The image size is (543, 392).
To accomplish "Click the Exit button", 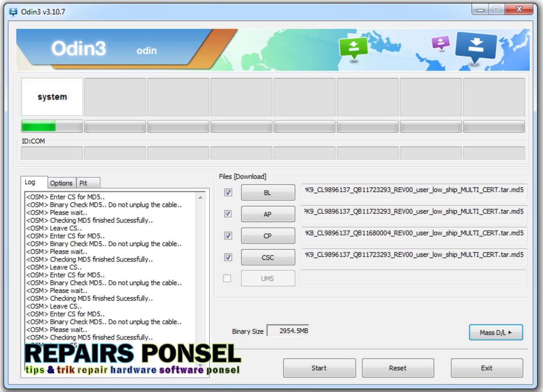I will [x=487, y=368].
